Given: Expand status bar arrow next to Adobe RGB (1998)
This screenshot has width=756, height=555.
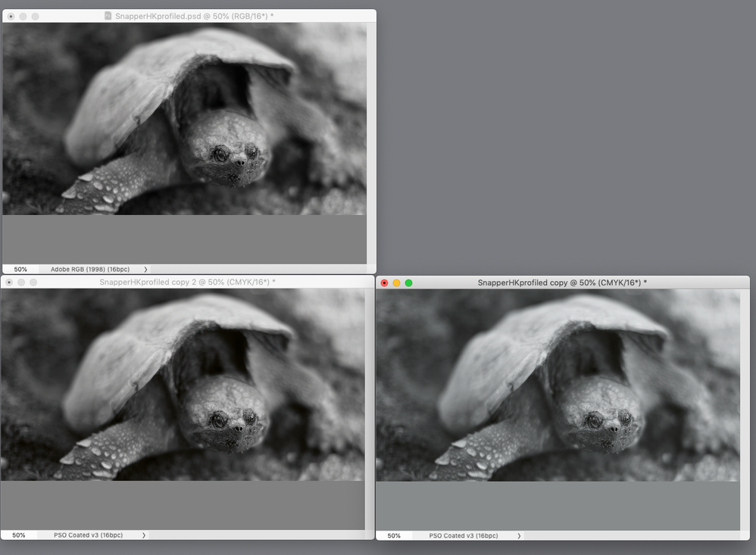Looking at the screenshot, I should (x=145, y=269).
